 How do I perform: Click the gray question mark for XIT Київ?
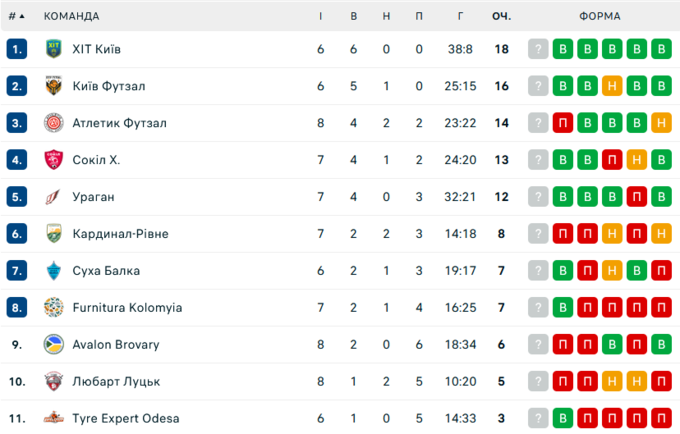pos(539,49)
